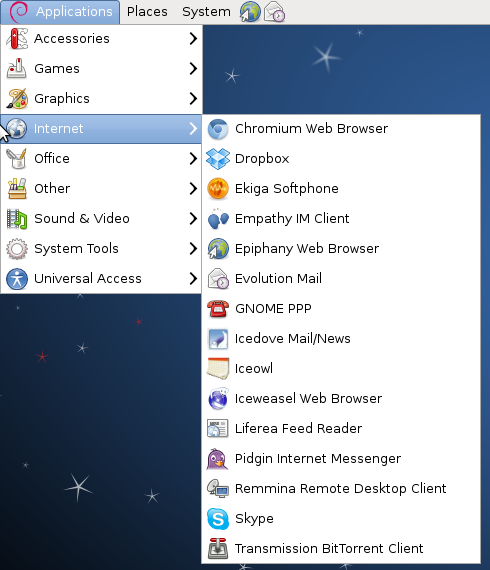Open Epiphany Web Browser entry
This screenshot has height=570, width=490.
click(341, 249)
